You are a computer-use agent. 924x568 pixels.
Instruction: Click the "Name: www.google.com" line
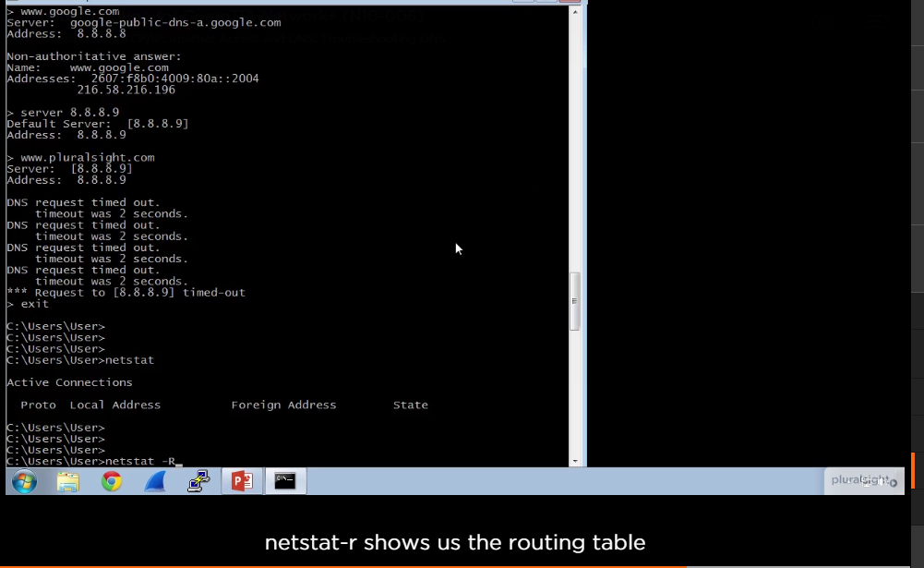click(x=87, y=67)
